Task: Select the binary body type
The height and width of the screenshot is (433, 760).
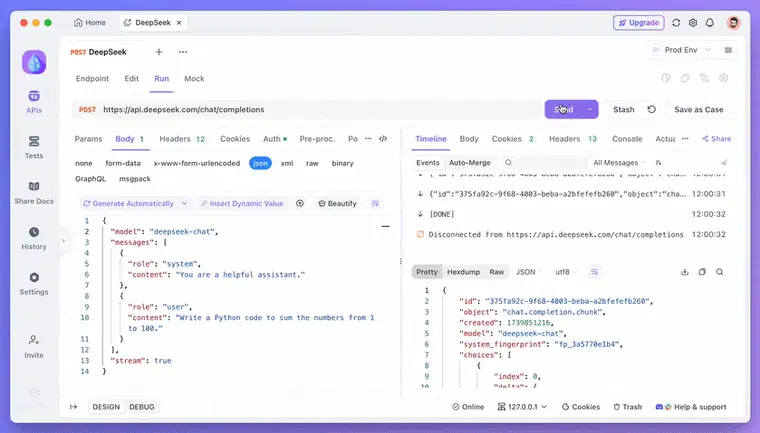Action: 343,163
